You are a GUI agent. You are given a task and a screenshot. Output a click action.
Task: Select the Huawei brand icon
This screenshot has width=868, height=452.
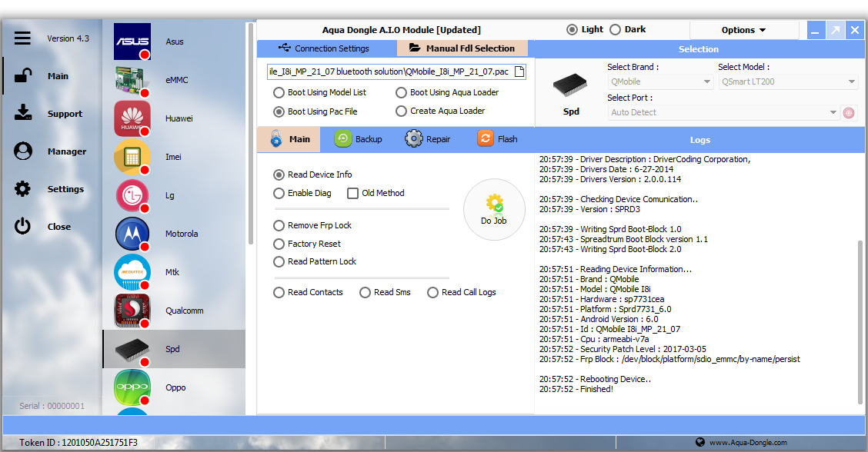click(x=132, y=118)
